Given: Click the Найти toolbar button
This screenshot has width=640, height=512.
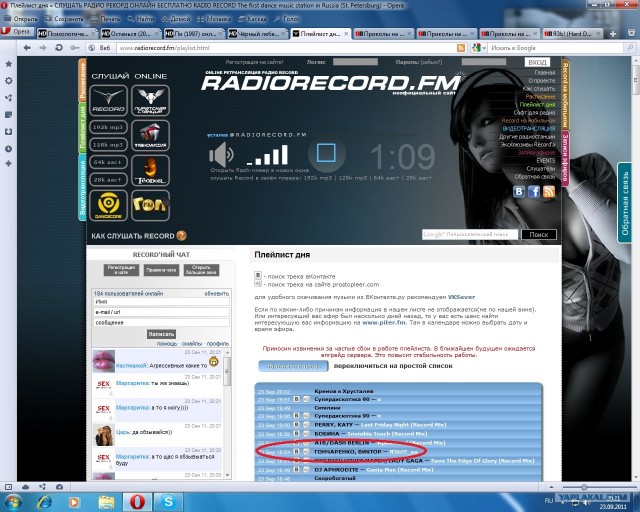Looking at the screenshot, I should 141,19.
